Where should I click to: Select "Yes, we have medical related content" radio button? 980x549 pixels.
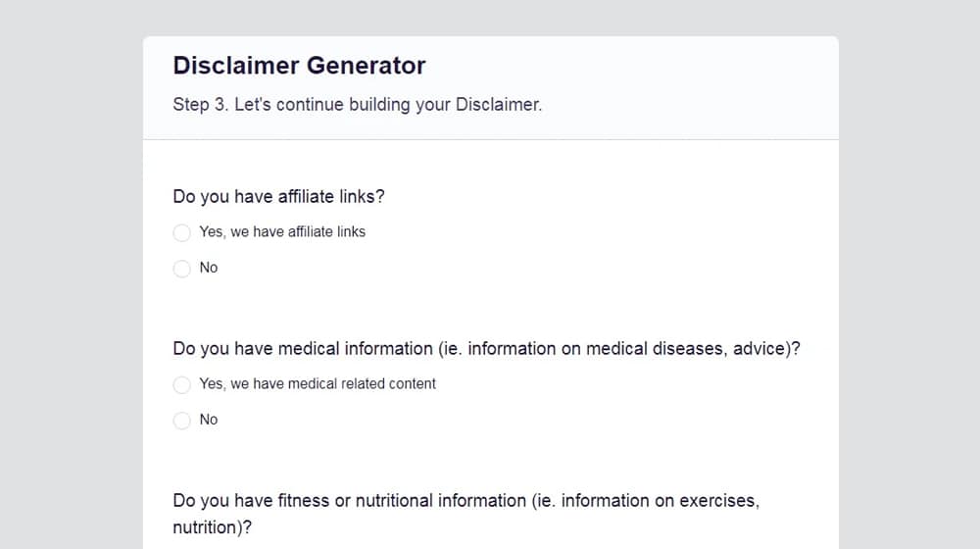point(181,385)
